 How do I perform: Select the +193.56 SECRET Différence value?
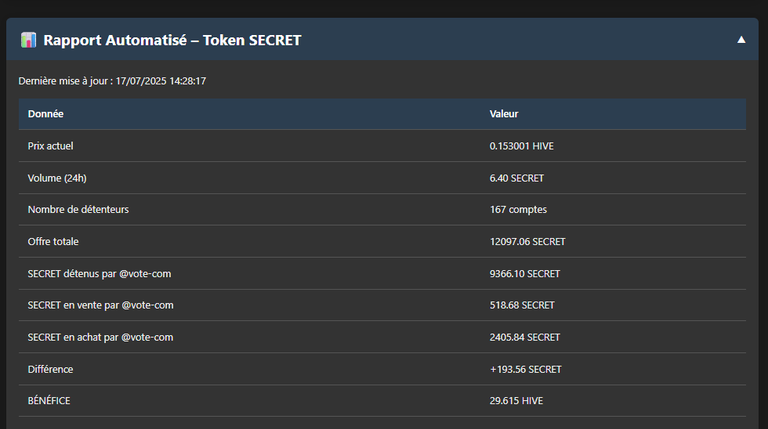(526, 369)
